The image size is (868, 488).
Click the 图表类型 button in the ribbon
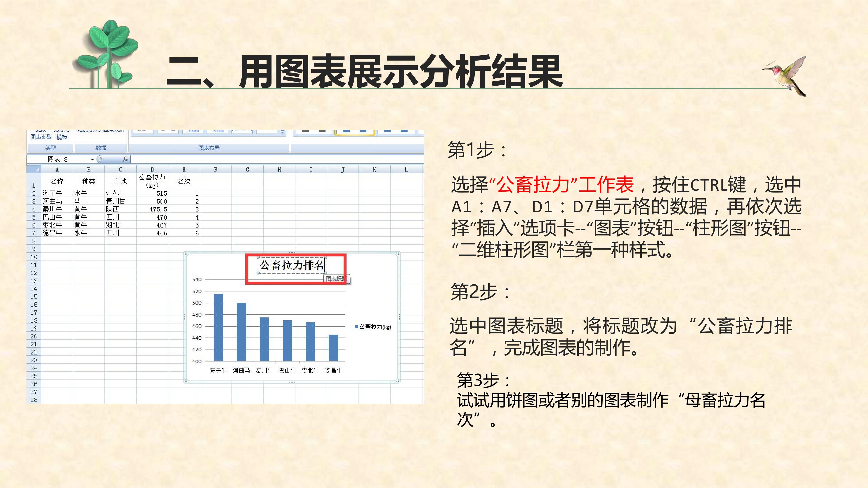pos(41,137)
